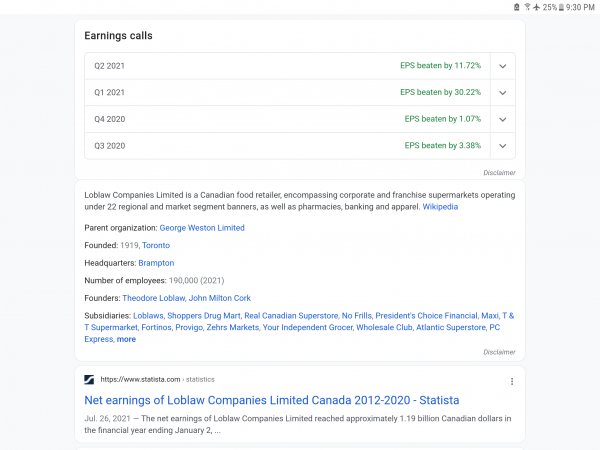Open the Zehrs Markets subsidiary link
This screenshot has height=450, width=600.
pos(233,328)
